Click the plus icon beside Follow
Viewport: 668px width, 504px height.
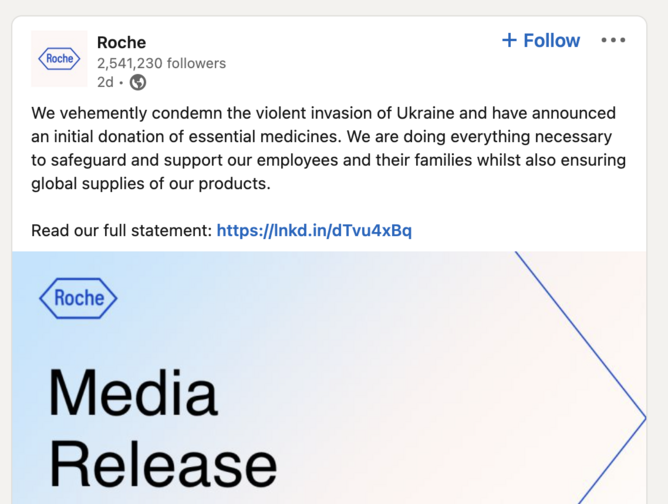click(x=509, y=40)
